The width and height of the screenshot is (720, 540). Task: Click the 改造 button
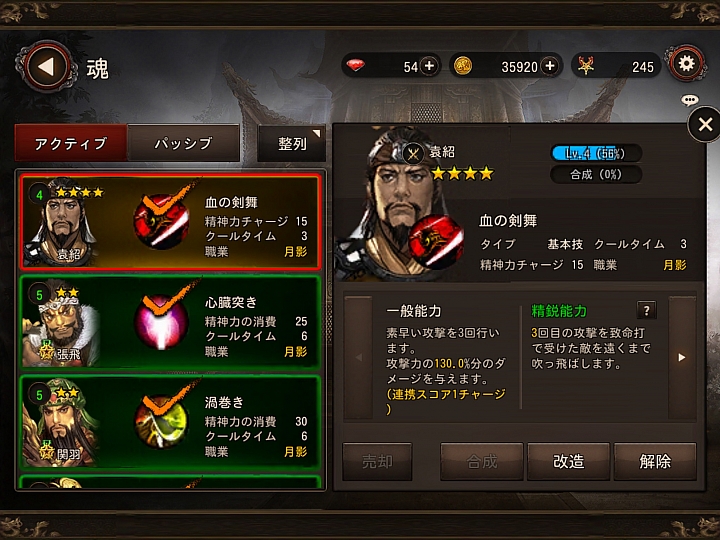(x=568, y=461)
